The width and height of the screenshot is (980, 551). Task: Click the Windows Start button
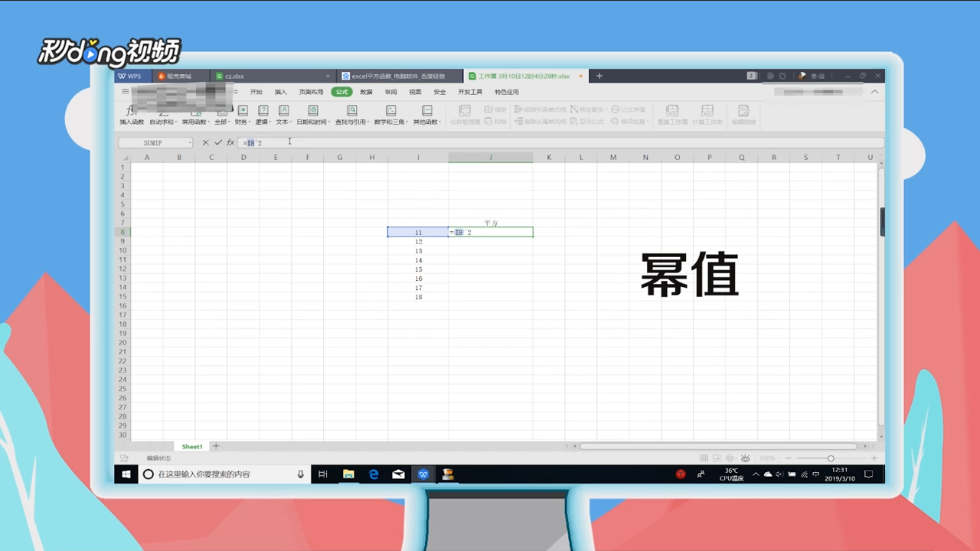point(126,474)
